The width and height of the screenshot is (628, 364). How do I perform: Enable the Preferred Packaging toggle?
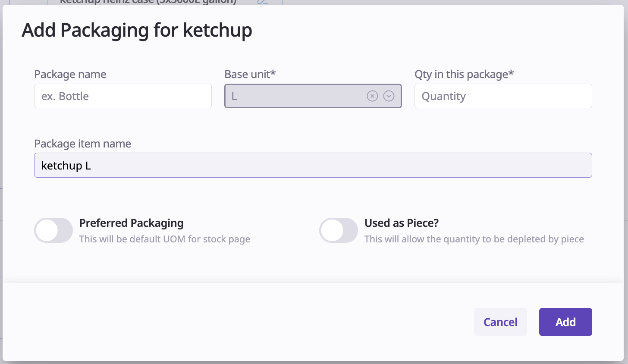tap(53, 230)
